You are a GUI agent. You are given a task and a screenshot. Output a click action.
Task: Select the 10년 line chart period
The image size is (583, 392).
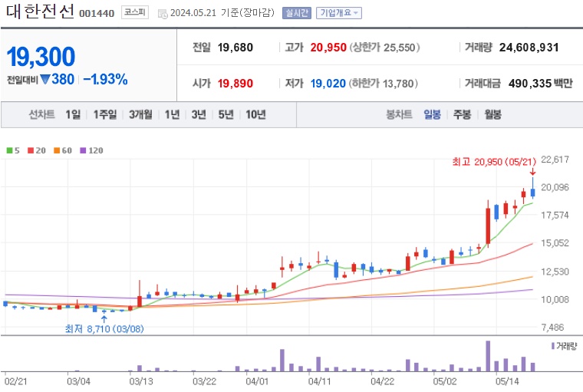(x=255, y=114)
